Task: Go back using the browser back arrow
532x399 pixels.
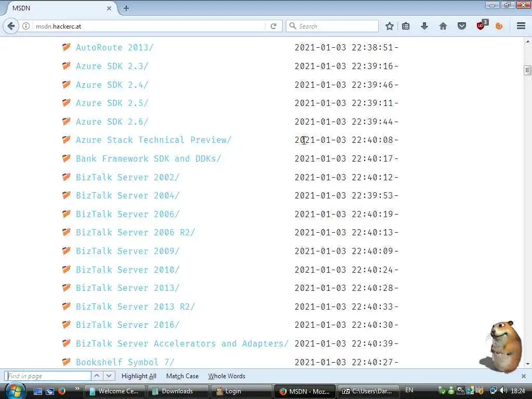Action: 11,26
